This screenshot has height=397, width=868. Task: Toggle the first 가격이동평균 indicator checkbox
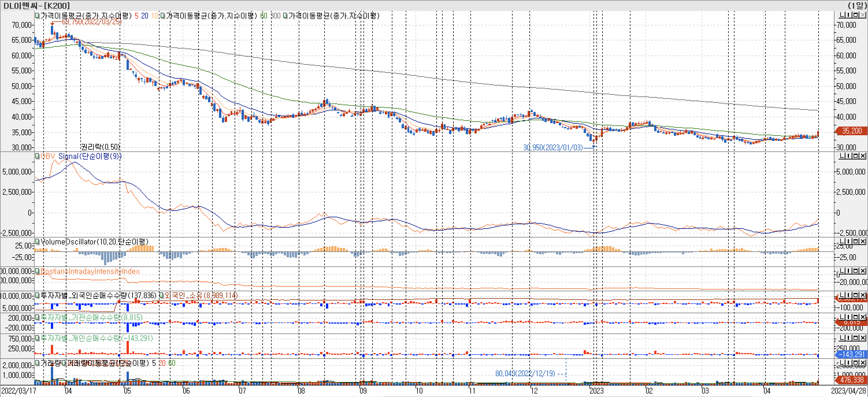coord(37,16)
